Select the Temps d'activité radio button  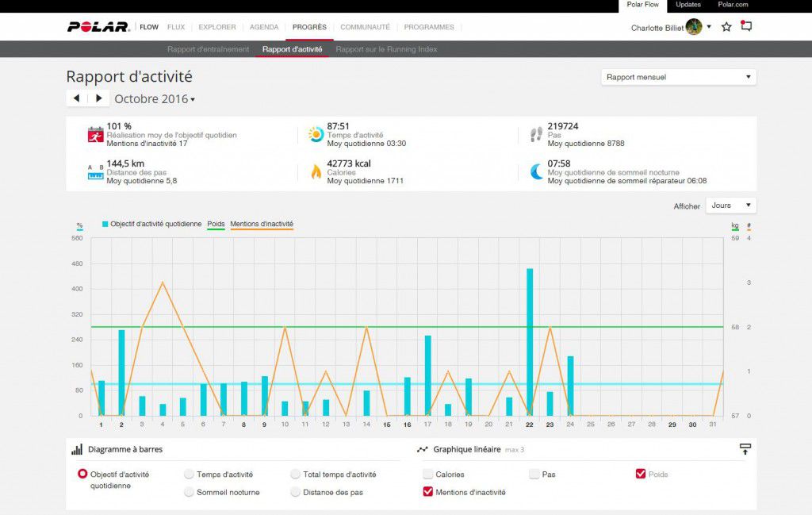pyautogui.click(x=189, y=474)
